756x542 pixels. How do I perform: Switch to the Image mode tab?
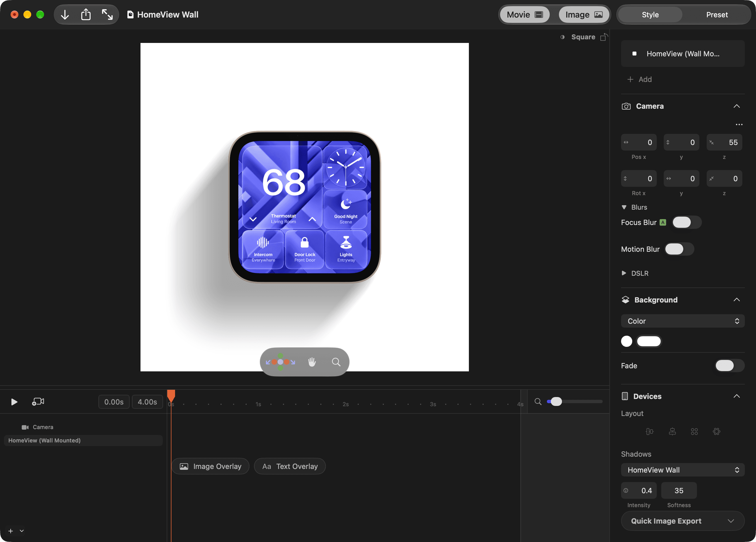click(x=584, y=15)
